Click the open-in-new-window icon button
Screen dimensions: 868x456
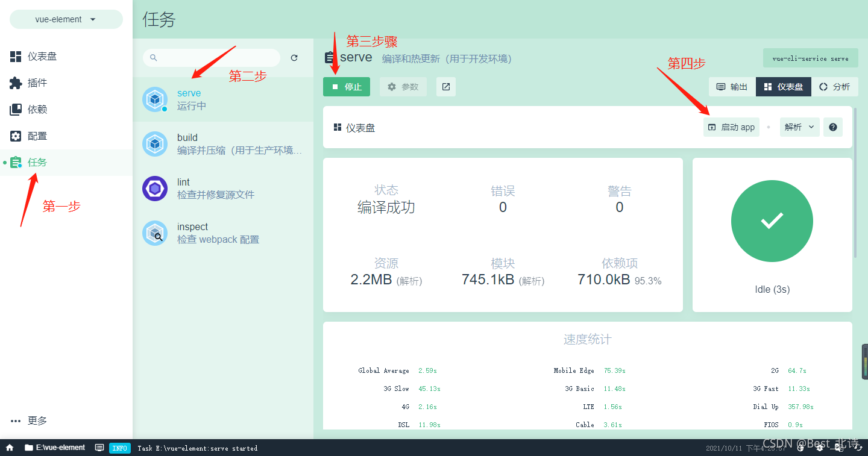(446, 87)
